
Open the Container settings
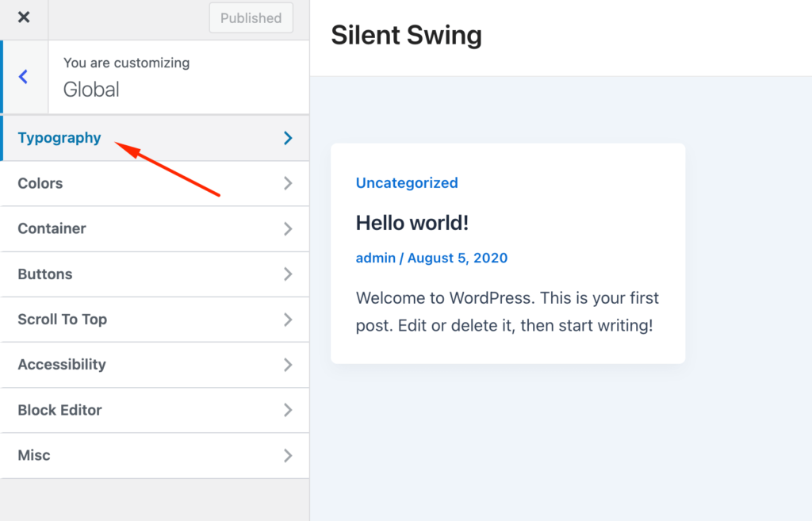tap(52, 228)
